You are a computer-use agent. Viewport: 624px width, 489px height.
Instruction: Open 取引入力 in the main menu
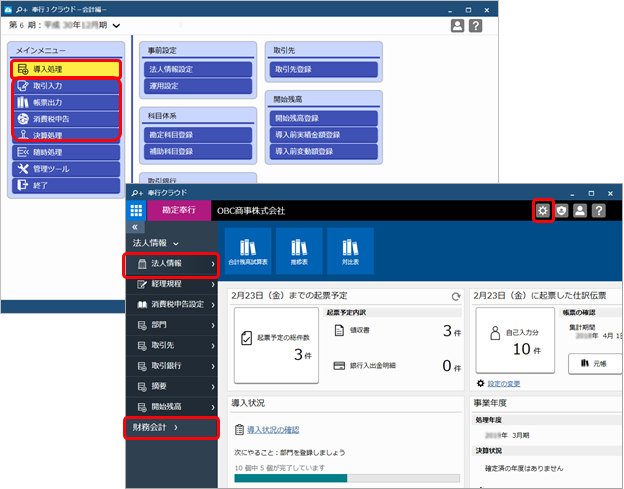(x=66, y=86)
